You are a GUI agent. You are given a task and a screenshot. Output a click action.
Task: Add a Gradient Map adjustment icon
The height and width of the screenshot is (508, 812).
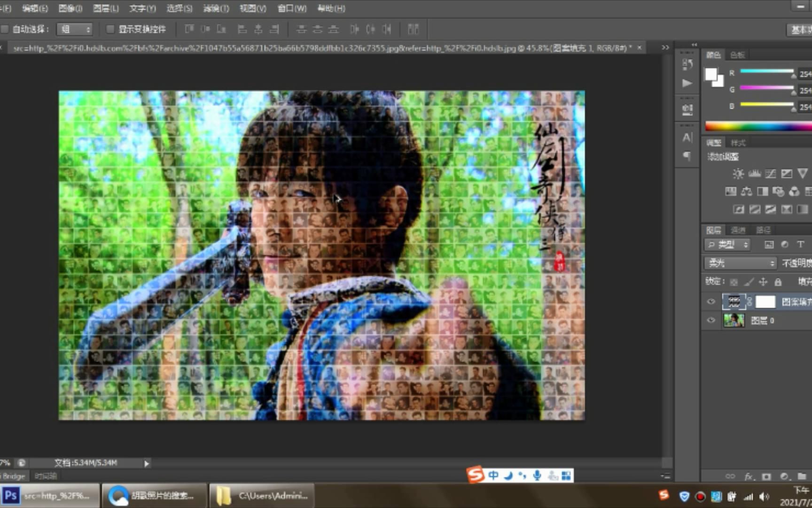pos(802,209)
